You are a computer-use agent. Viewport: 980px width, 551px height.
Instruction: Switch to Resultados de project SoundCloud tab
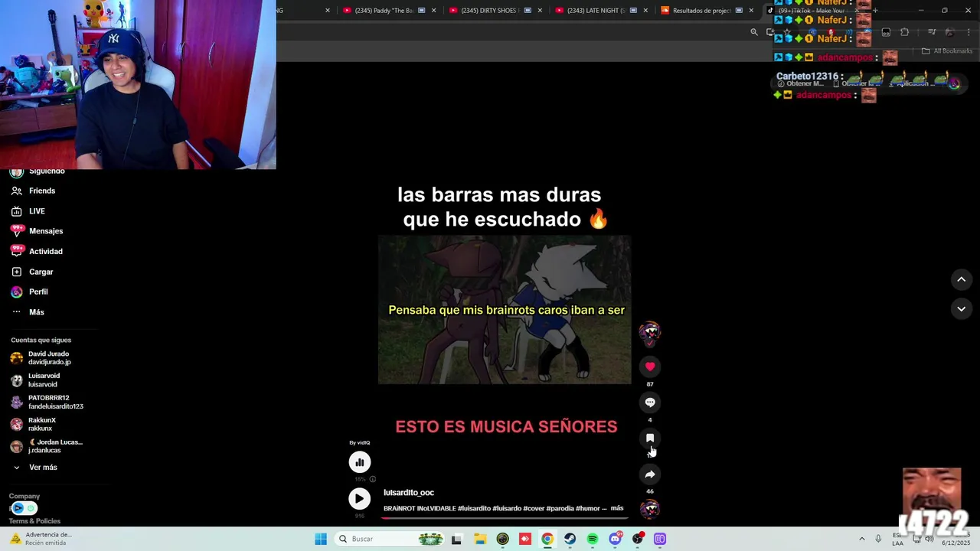pyautogui.click(x=700, y=11)
